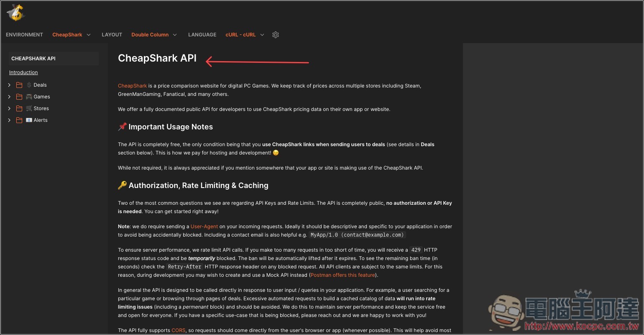Screen dimensions: 644x335
Task: Click the LAYOUT label
Action: pyautogui.click(x=112, y=35)
